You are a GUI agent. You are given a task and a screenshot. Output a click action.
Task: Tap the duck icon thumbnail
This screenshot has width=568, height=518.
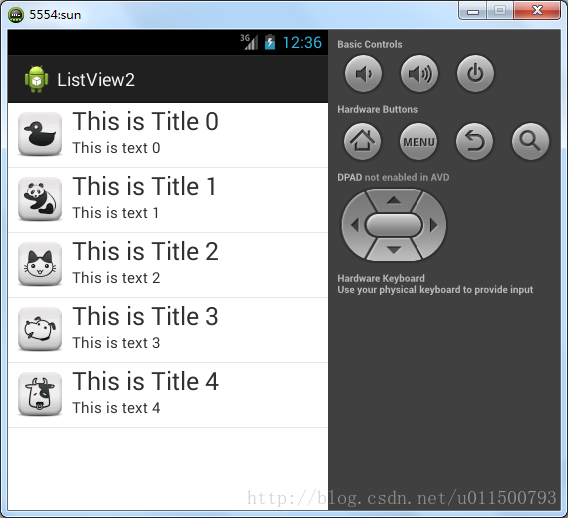point(40,134)
